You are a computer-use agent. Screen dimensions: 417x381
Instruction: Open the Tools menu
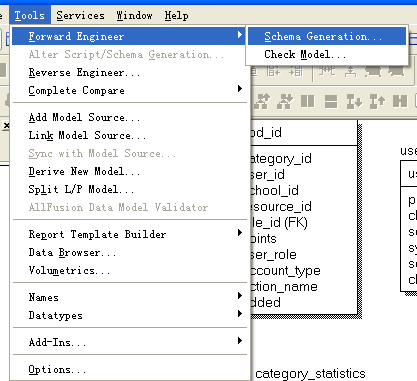[x=30, y=15]
